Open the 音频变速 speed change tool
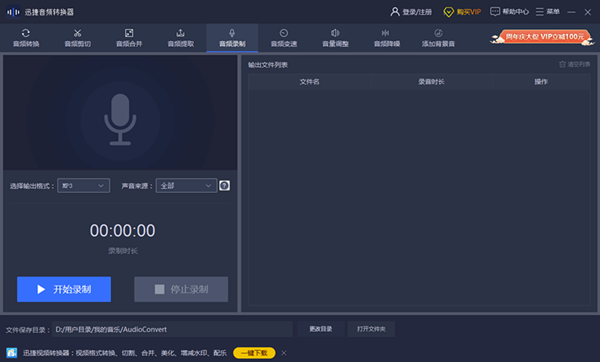 coord(284,38)
